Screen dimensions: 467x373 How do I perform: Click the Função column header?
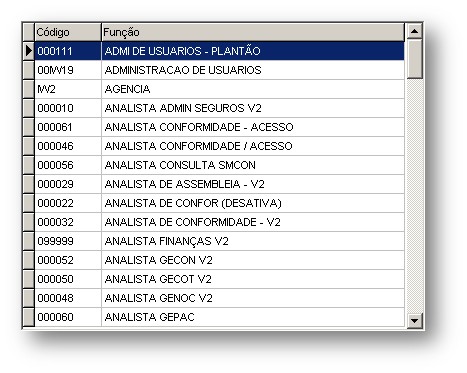[x=253, y=32]
